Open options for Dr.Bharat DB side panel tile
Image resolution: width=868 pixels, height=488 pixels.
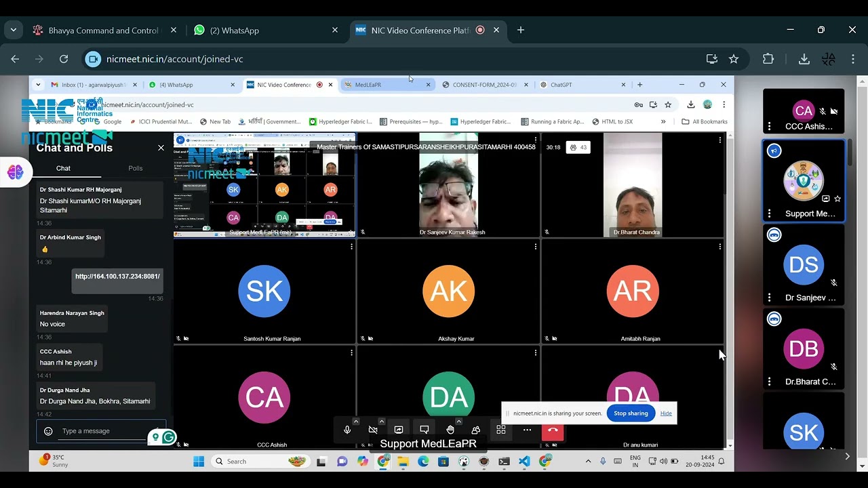(769, 382)
